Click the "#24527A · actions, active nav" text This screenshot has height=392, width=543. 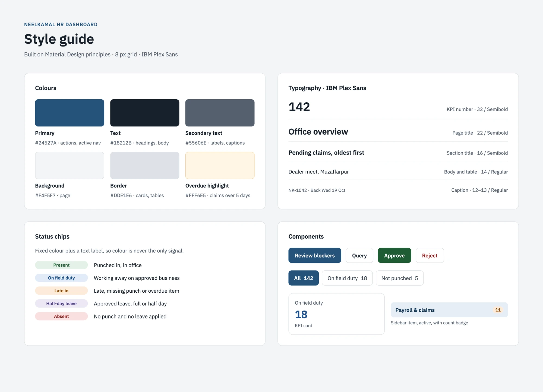click(68, 143)
